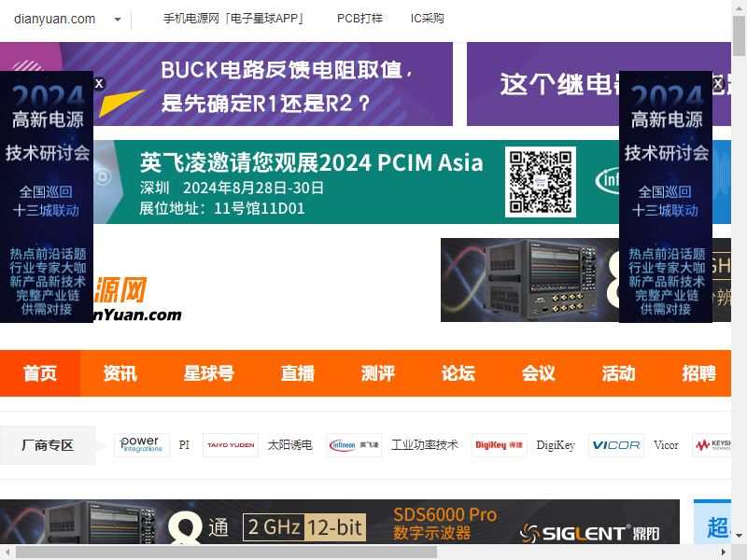Screen dimensions: 747x560
Task: Open 手机电源网「电子星球APP」 link
Action: point(233,19)
